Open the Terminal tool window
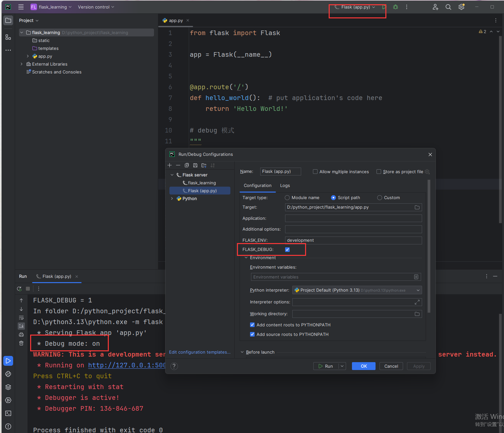The height and width of the screenshot is (433, 504). (x=8, y=413)
